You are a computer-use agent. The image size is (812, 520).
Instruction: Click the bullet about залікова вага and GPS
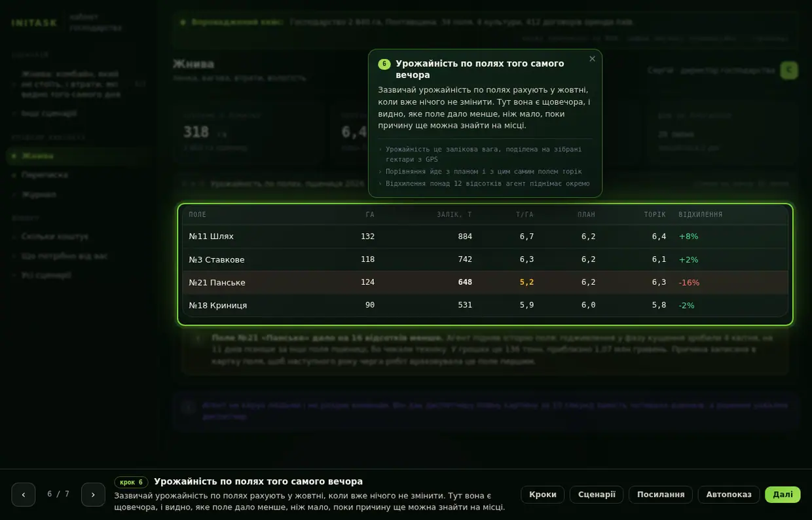point(483,155)
